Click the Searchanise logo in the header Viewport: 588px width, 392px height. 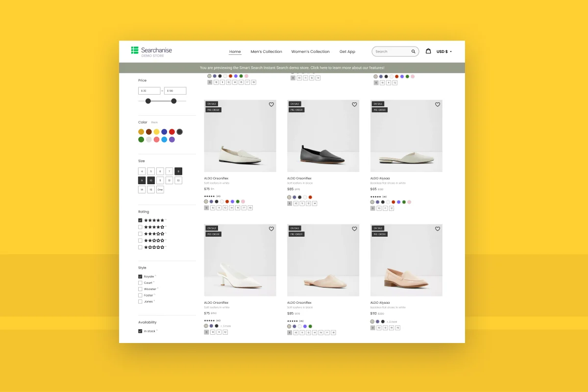(x=151, y=51)
